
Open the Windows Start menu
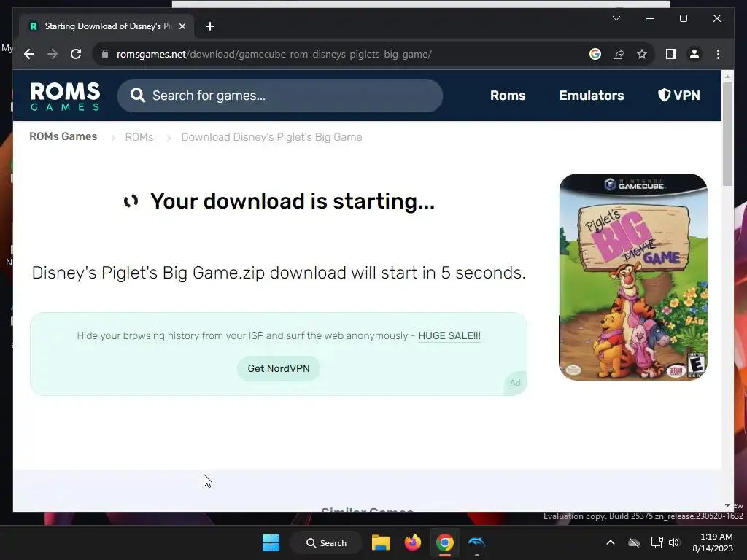click(x=271, y=542)
